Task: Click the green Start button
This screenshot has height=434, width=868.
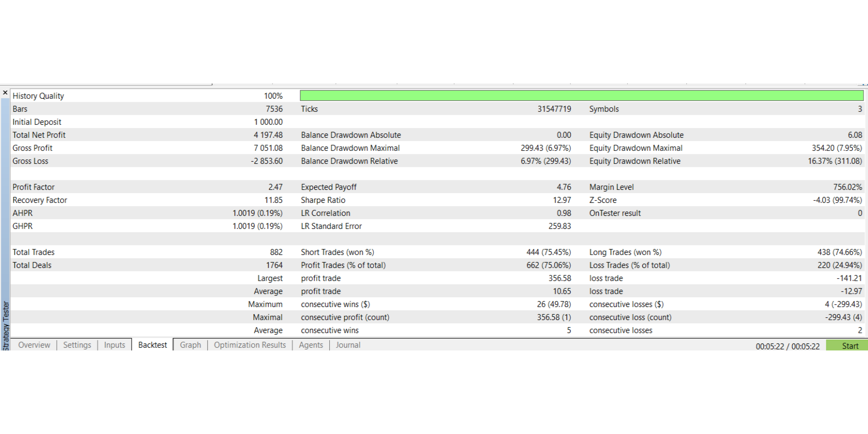Action: (847, 346)
